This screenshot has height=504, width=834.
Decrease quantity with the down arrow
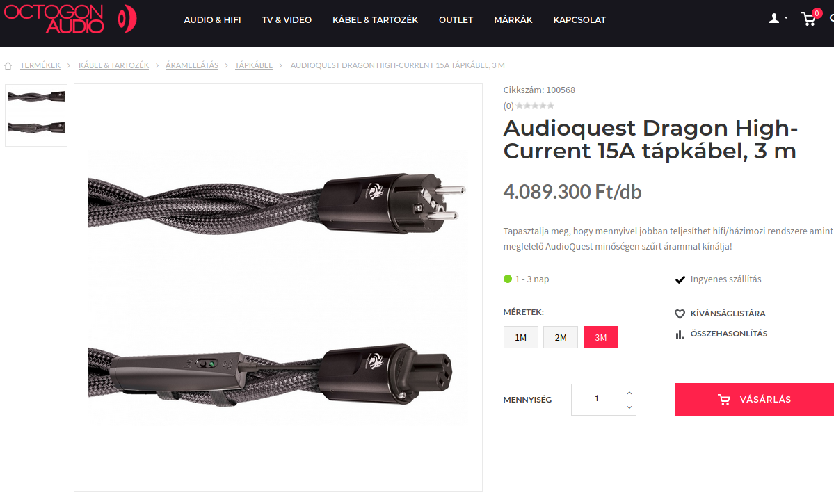tap(629, 407)
